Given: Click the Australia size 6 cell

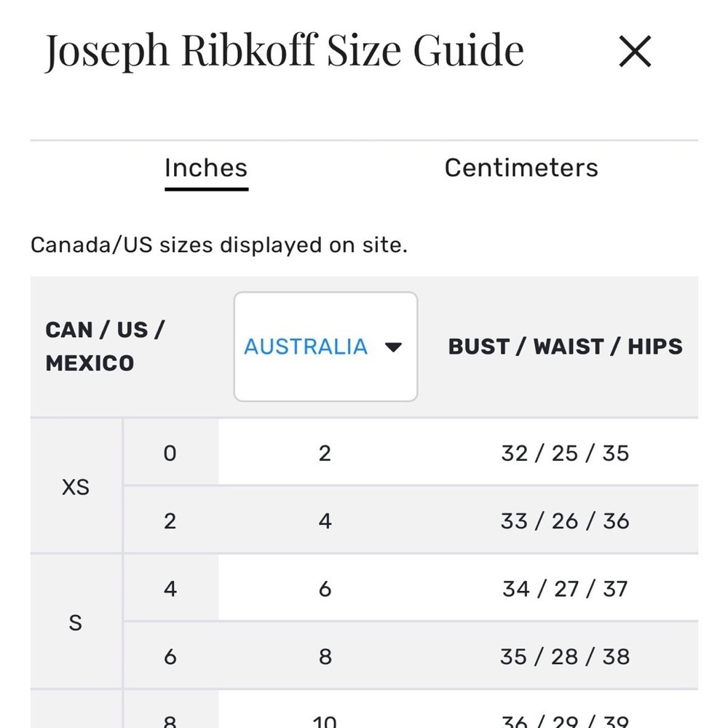Looking at the screenshot, I should (x=325, y=588).
